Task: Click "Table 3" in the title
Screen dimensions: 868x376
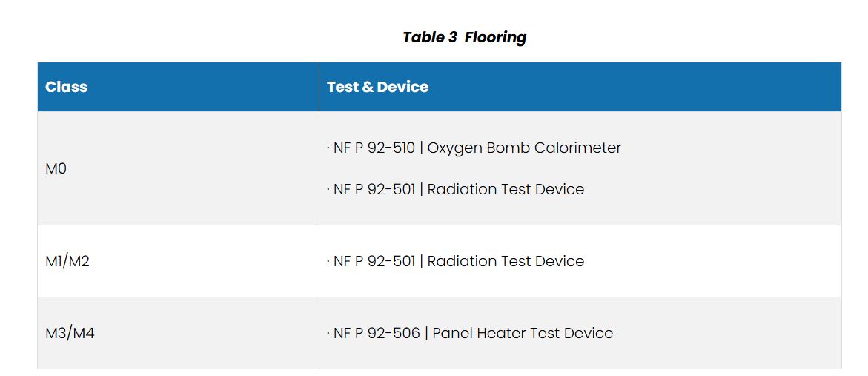Action: (430, 37)
